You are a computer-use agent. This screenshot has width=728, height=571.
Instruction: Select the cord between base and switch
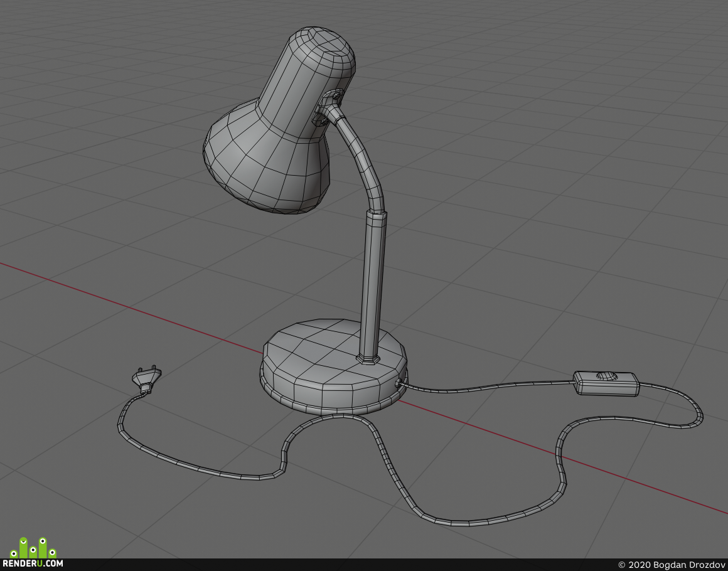click(x=488, y=387)
